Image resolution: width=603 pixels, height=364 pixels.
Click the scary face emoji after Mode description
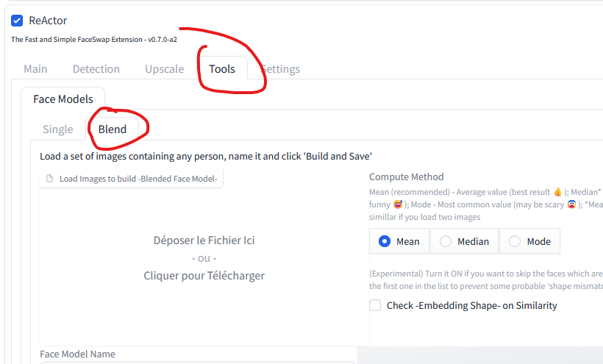click(x=572, y=204)
